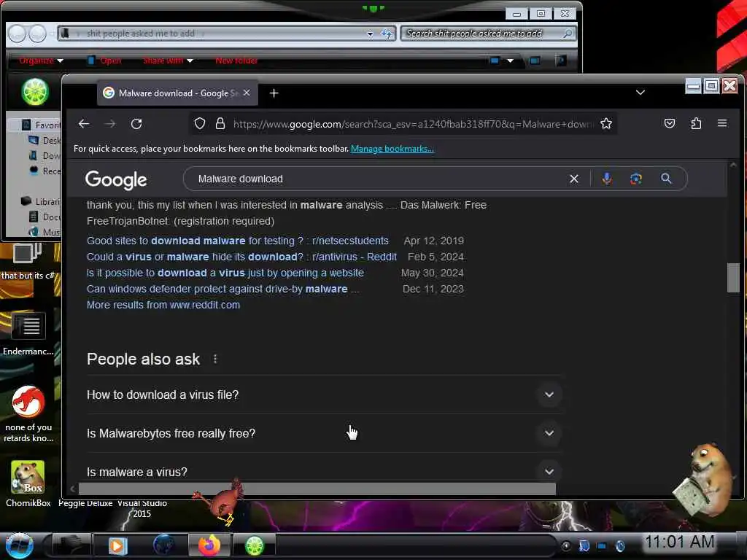
Task: Open a new tab with the plus button
Action: pos(274,93)
